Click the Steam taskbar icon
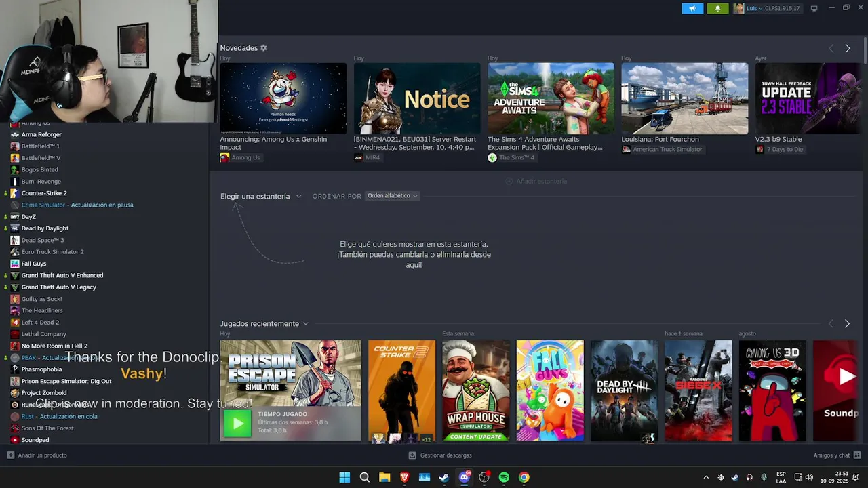 444,477
